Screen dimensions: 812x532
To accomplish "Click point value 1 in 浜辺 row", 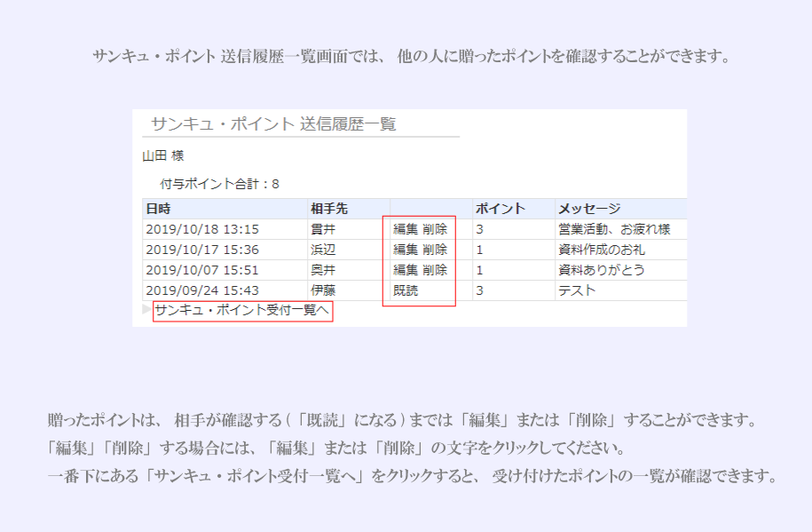I will coord(479,250).
